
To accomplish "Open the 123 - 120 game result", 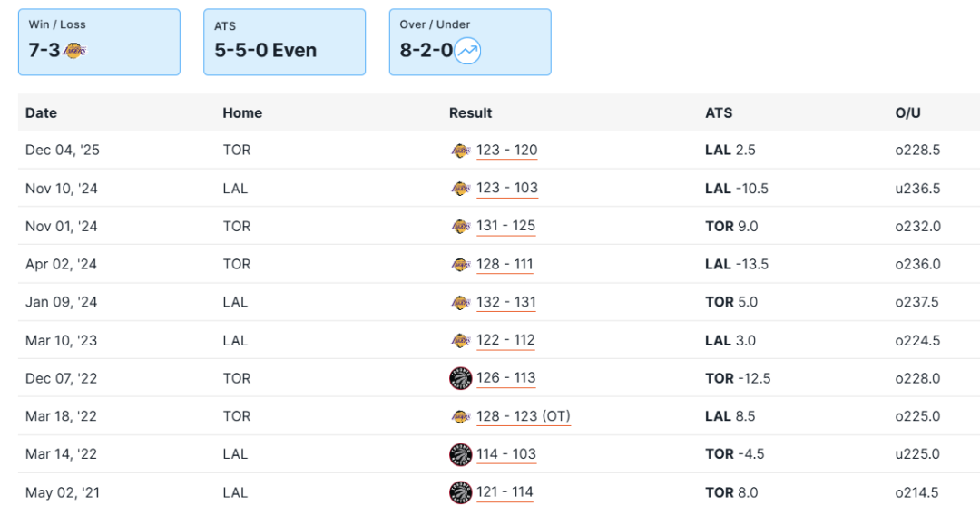I will [x=506, y=151].
